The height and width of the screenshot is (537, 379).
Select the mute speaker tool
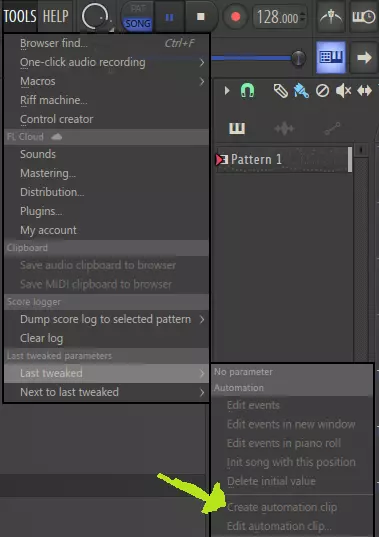coord(343,91)
